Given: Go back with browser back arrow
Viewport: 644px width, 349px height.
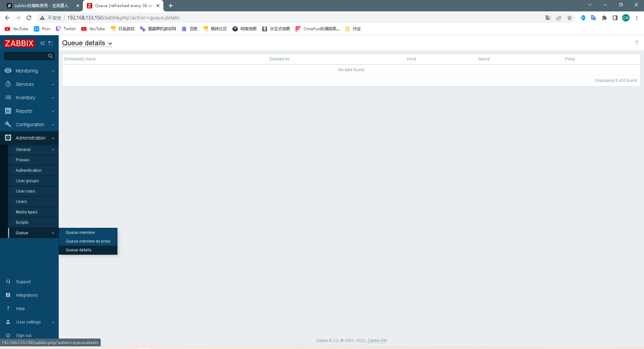Looking at the screenshot, I should point(7,18).
